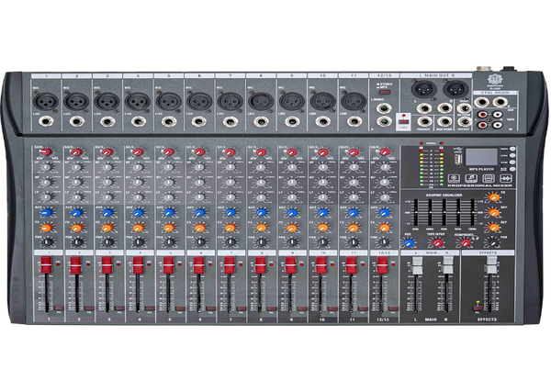Click the channel 11 XLR MIC input

[x=354, y=102]
